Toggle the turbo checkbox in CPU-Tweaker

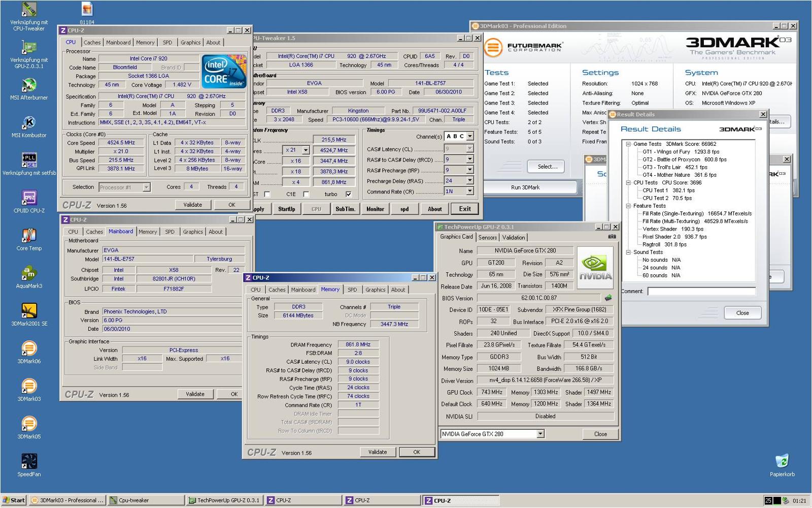[348, 194]
